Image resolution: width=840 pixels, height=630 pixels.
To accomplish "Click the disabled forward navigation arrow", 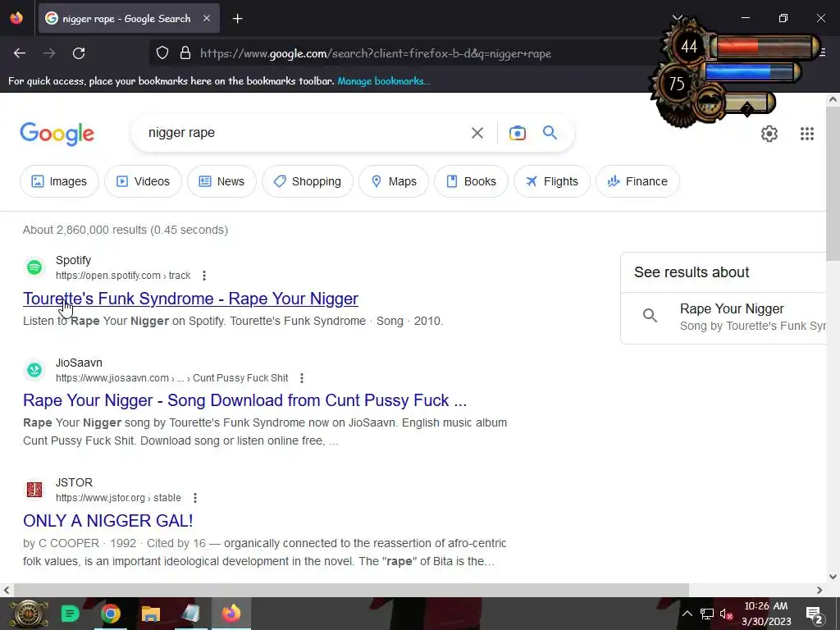I will tap(49, 53).
